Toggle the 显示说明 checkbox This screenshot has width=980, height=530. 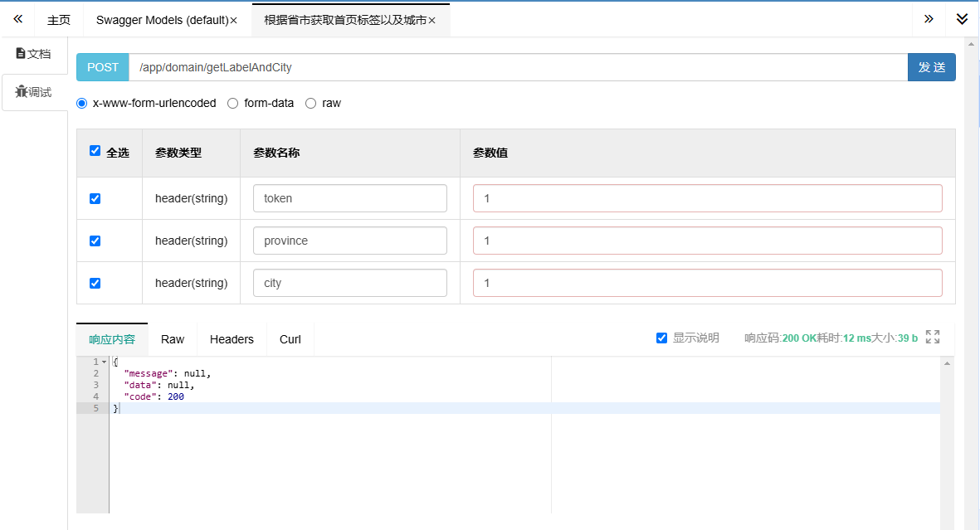(661, 337)
